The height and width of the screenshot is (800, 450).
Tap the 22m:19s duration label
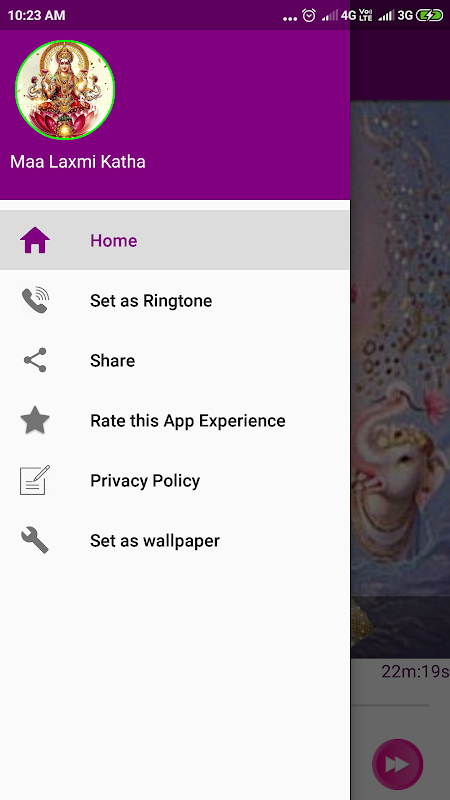[x=415, y=671]
